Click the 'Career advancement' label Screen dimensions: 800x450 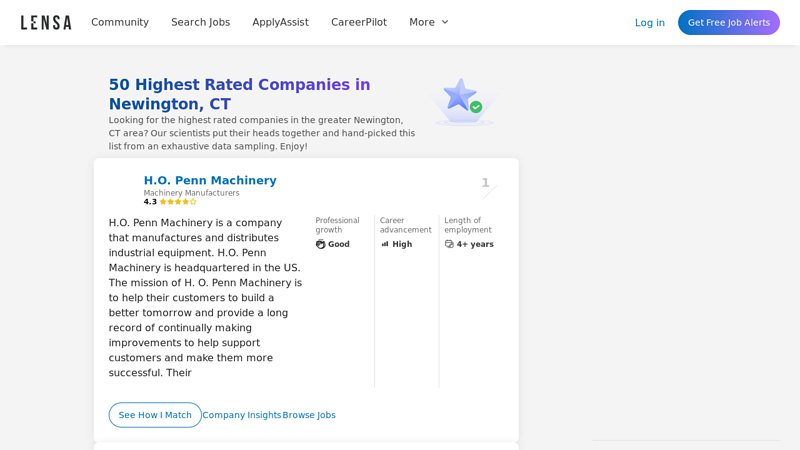406,225
